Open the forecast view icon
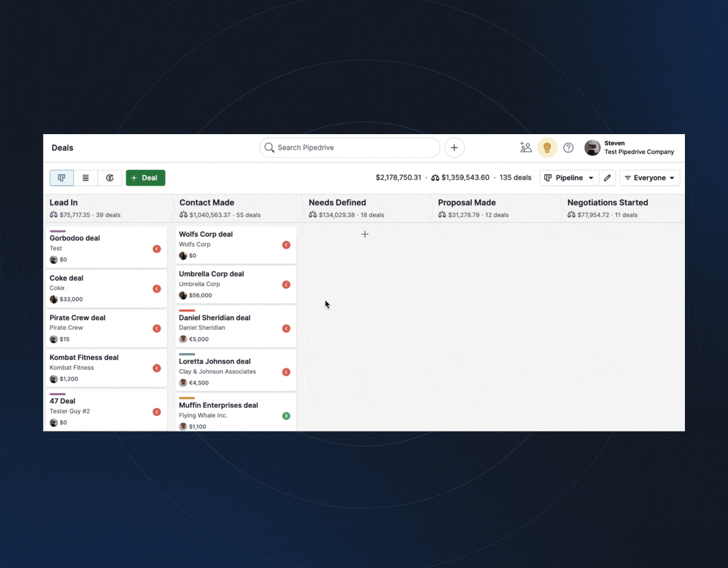 click(110, 177)
